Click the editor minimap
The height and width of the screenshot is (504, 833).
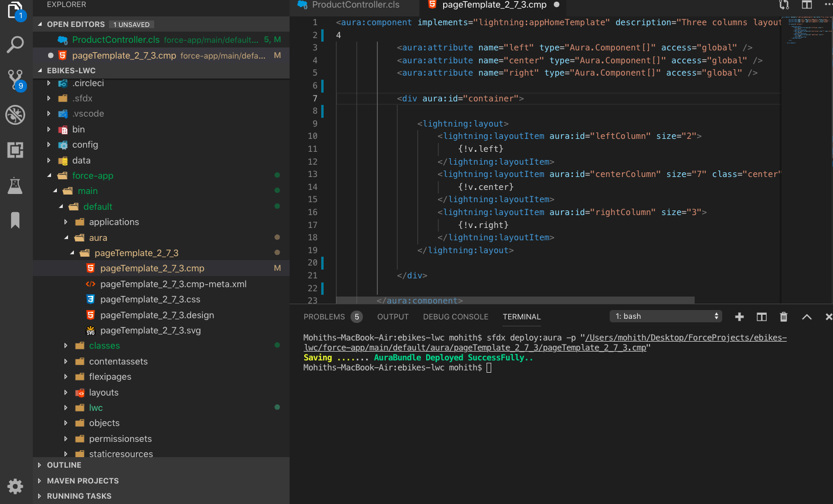pos(807,29)
